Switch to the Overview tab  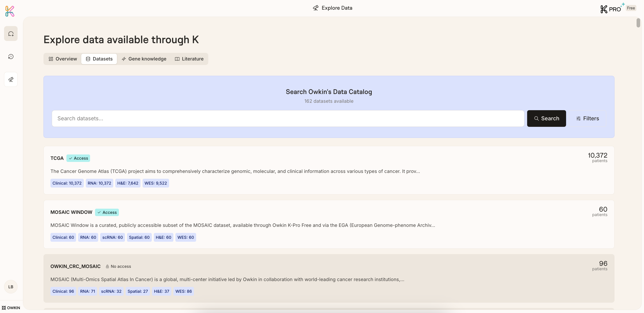pyautogui.click(x=63, y=59)
